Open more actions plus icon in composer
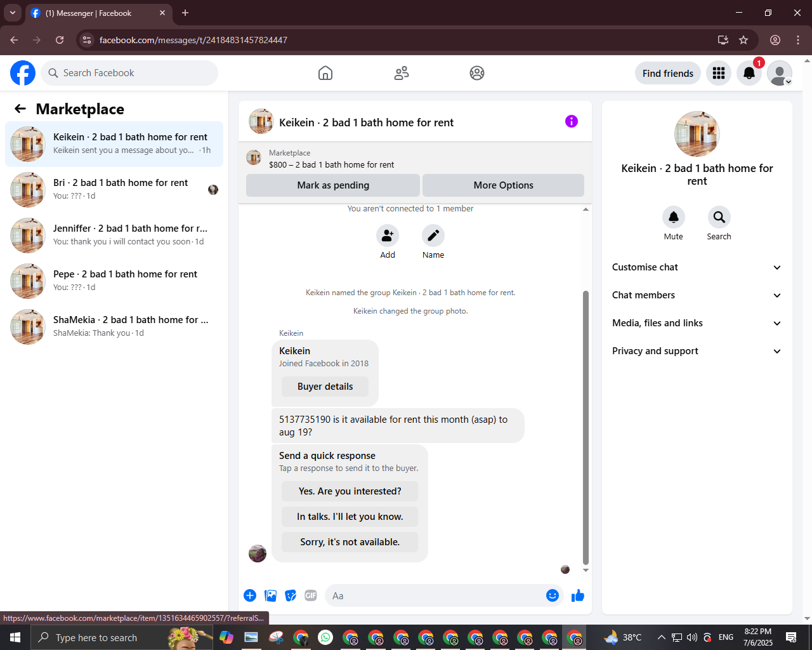Screen dimensions: 812x650 click(250, 595)
